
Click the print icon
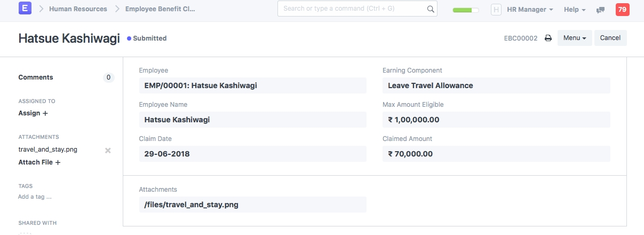point(548,38)
